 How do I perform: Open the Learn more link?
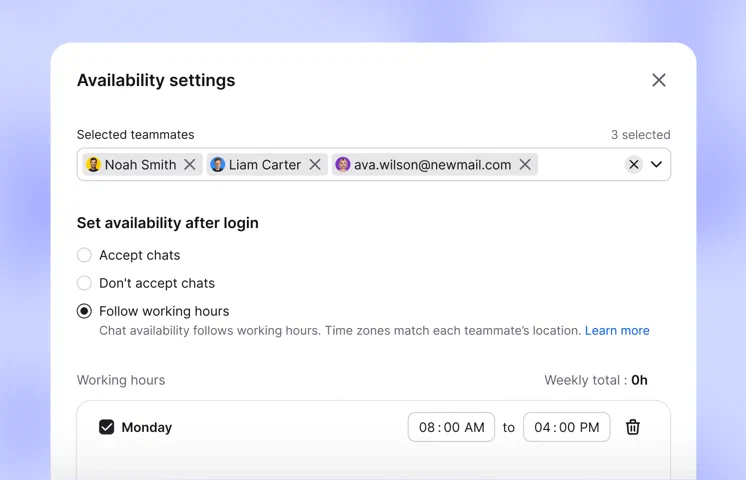click(617, 331)
